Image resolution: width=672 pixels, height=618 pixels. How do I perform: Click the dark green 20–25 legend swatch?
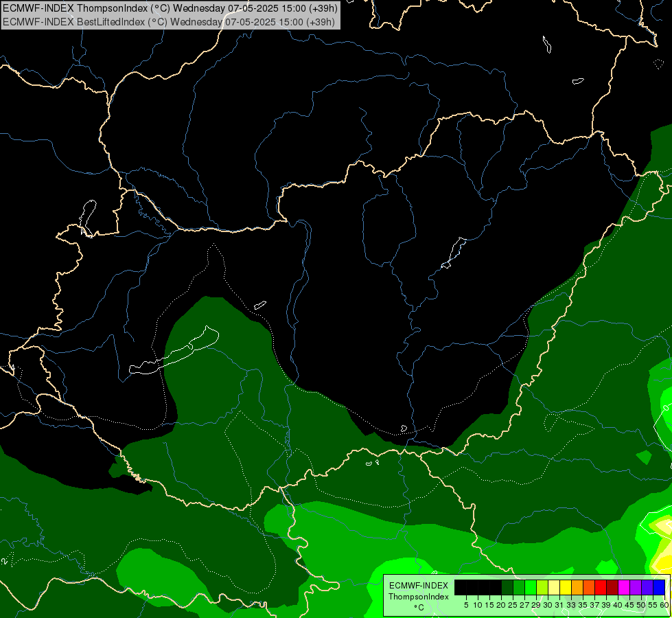[x=507, y=587]
